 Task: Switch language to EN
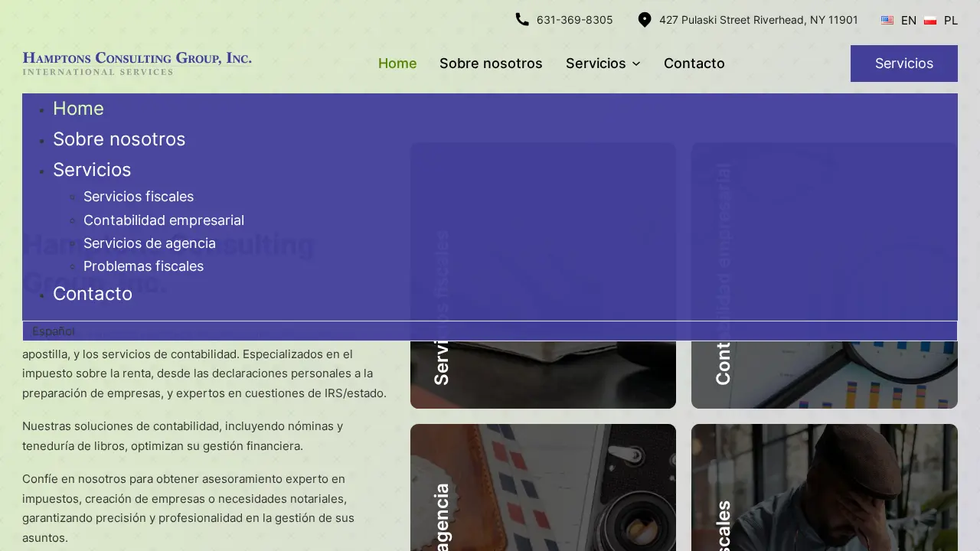pyautogui.click(x=909, y=21)
